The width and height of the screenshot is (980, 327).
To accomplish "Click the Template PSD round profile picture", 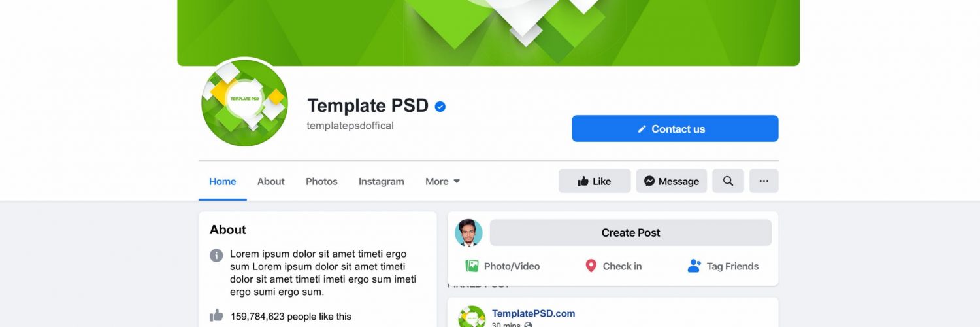I will point(244,103).
